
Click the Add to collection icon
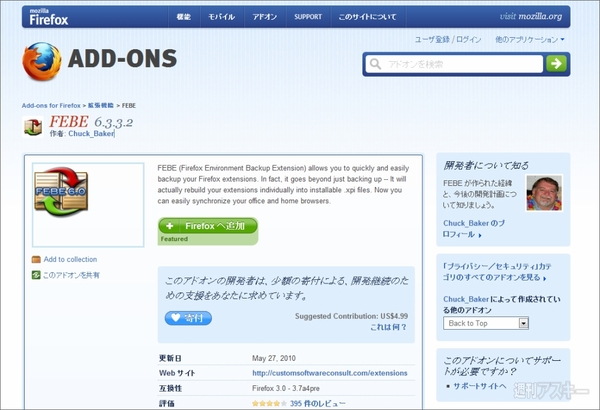click(36, 260)
